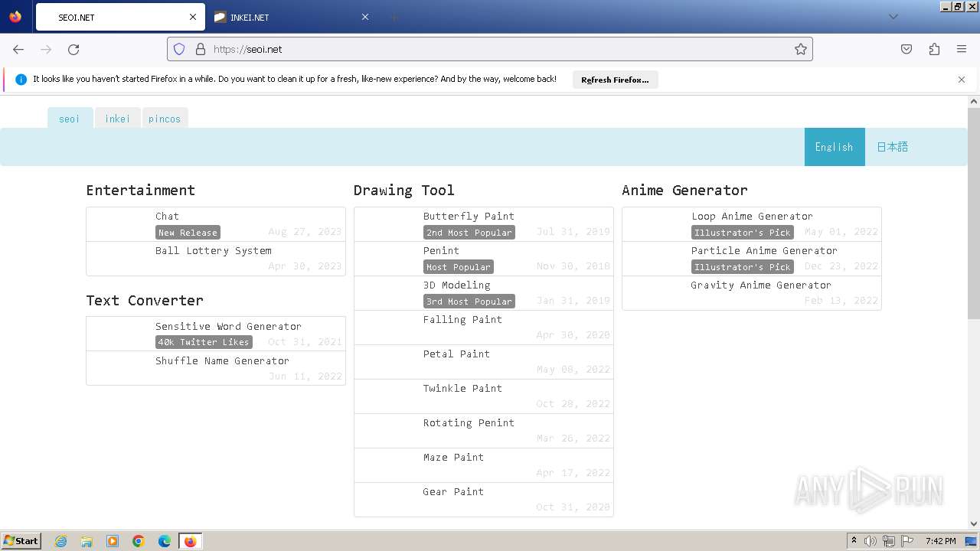Open Firefox application menu (hamburger)
980x551 pixels.
[962, 49]
